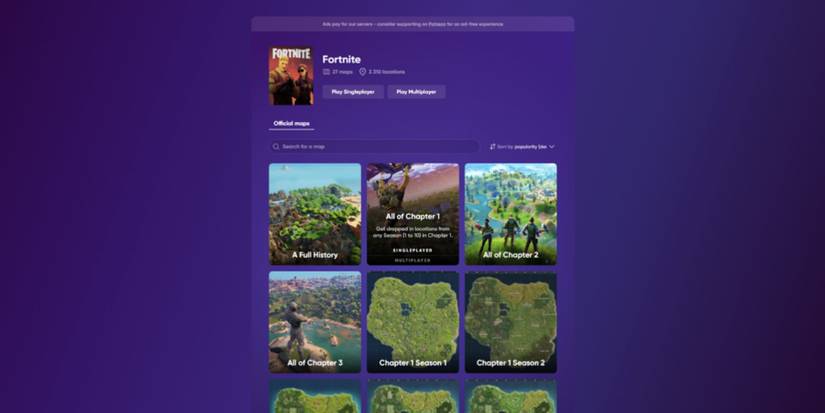
Task: Click the All of Chapter 1 title
Action: tap(413, 216)
